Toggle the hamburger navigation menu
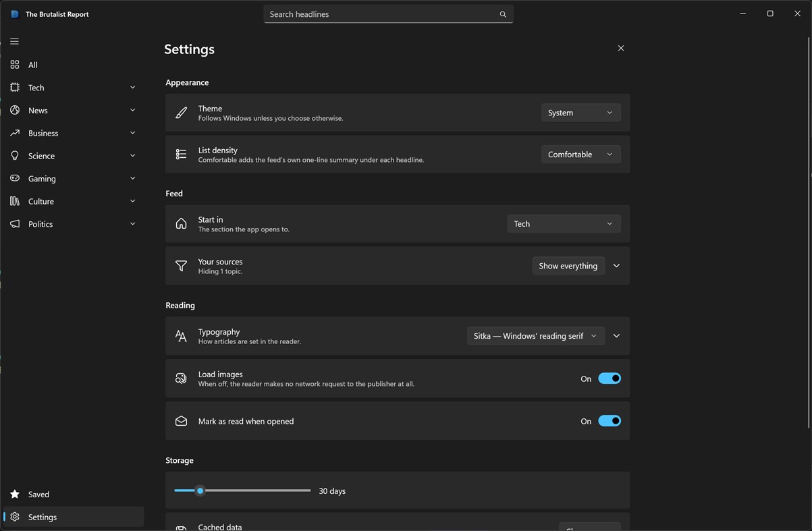 point(14,41)
